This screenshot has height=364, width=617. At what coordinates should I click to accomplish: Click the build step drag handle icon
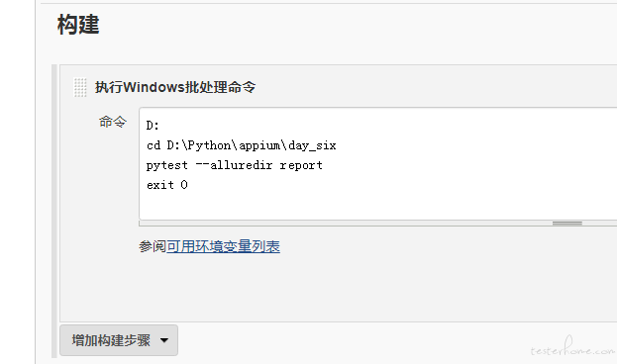coord(80,87)
